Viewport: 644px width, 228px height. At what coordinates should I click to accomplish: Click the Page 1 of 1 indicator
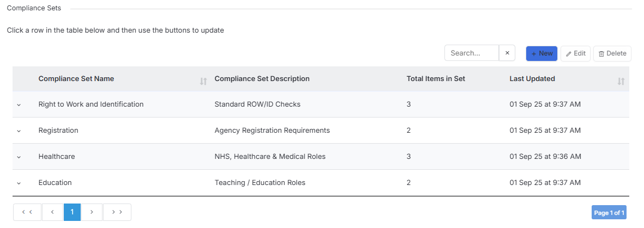[x=609, y=212]
